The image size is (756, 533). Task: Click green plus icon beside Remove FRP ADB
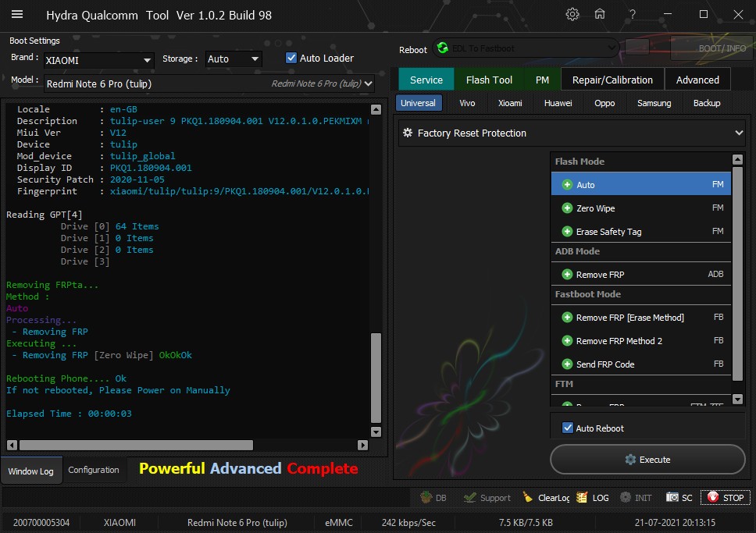point(568,275)
